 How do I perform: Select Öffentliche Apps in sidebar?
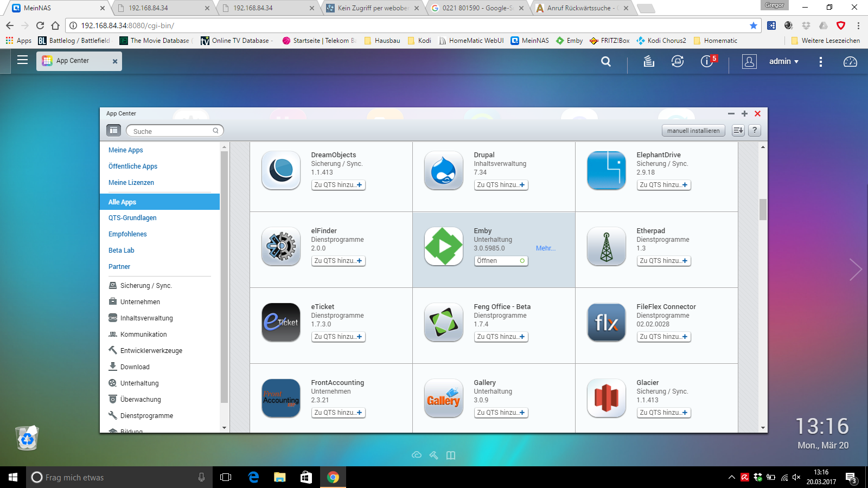tap(133, 166)
